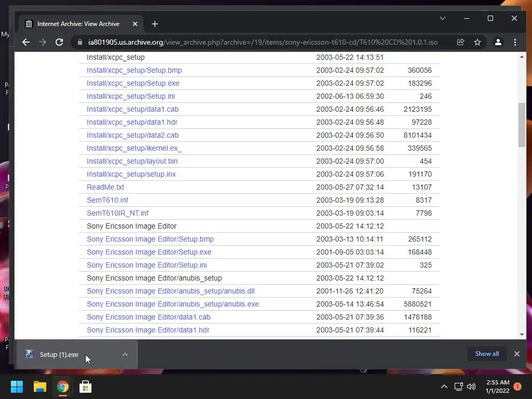Viewport: 532px width, 399px height.
Task: Click the page scrollbar up arrow
Action: click(522, 57)
